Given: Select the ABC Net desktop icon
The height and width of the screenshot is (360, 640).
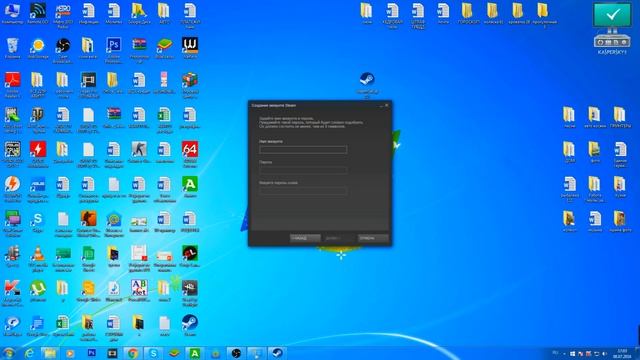Looking at the screenshot, I should [x=139, y=291].
